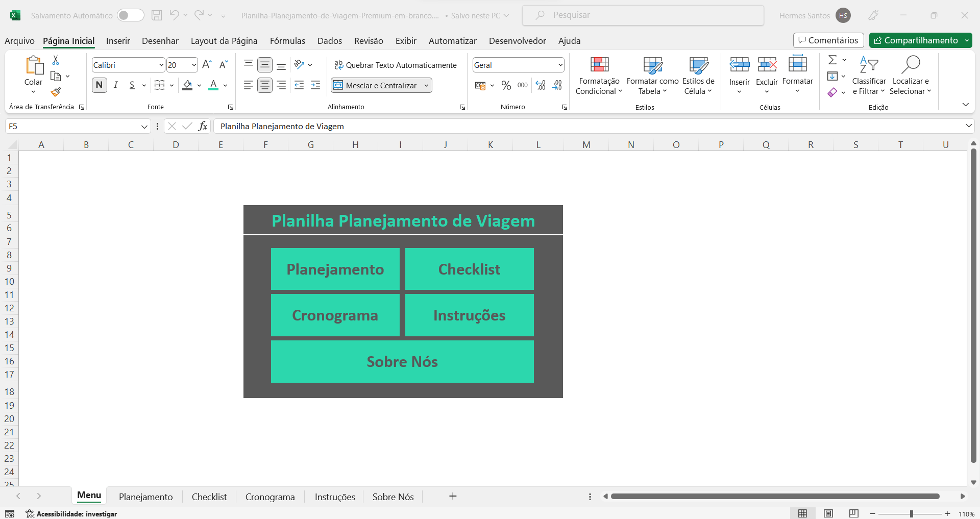
Task: Align text to the top
Action: tap(249, 64)
